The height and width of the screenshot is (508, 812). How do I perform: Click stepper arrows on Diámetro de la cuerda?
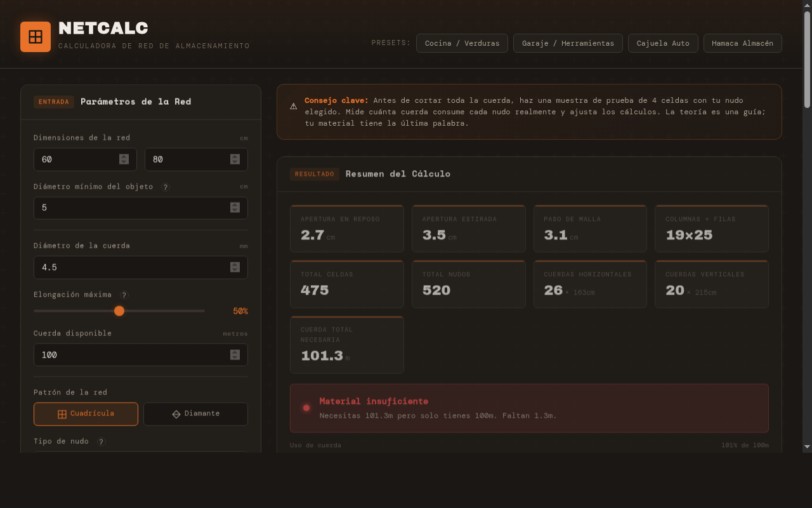pos(235,267)
